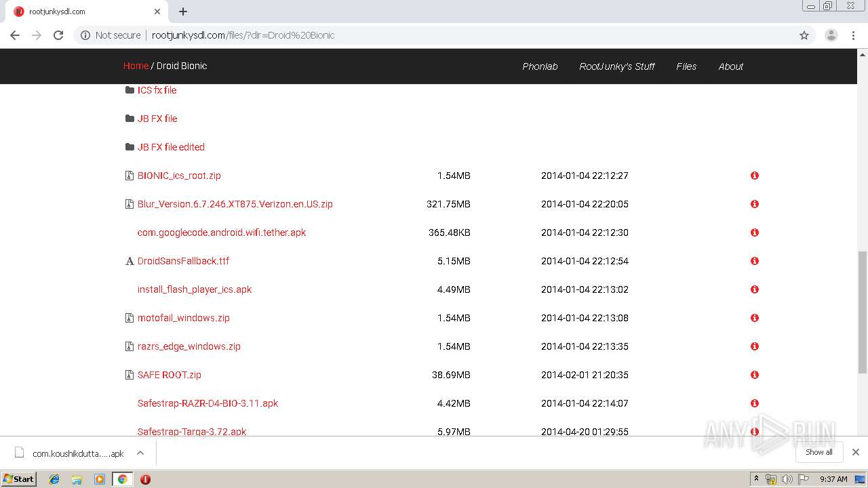Show hidden system tray icons arrow
The image size is (868, 488).
tap(756, 479)
